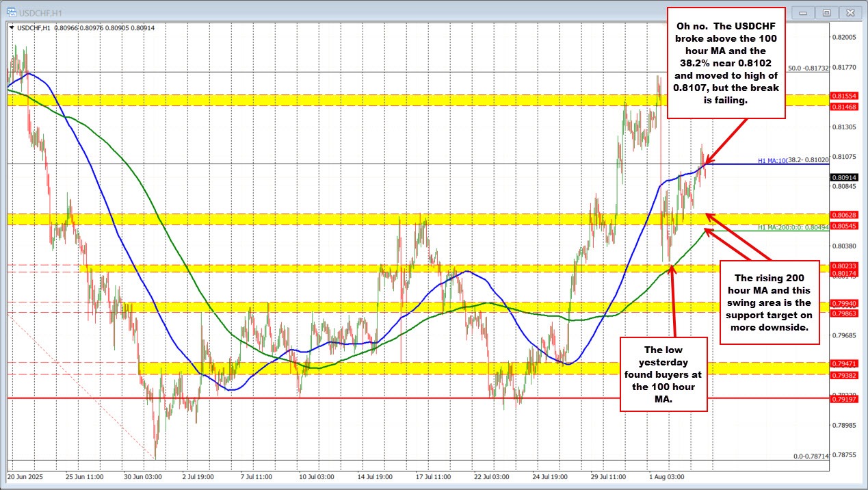Select the 0.0 - 0.78714 Fibonacci label
The image size is (868, 490).
811,456
